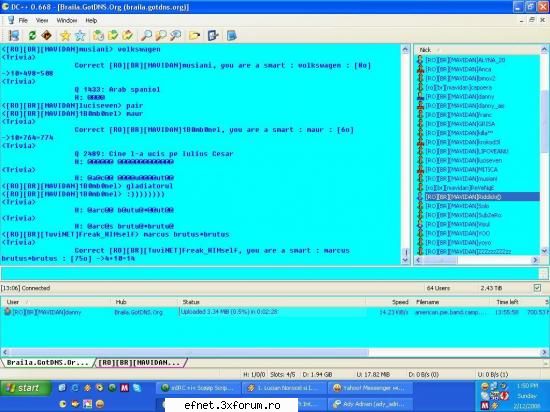
Task: Sort transfers by the Status column header
Action: 191,302
